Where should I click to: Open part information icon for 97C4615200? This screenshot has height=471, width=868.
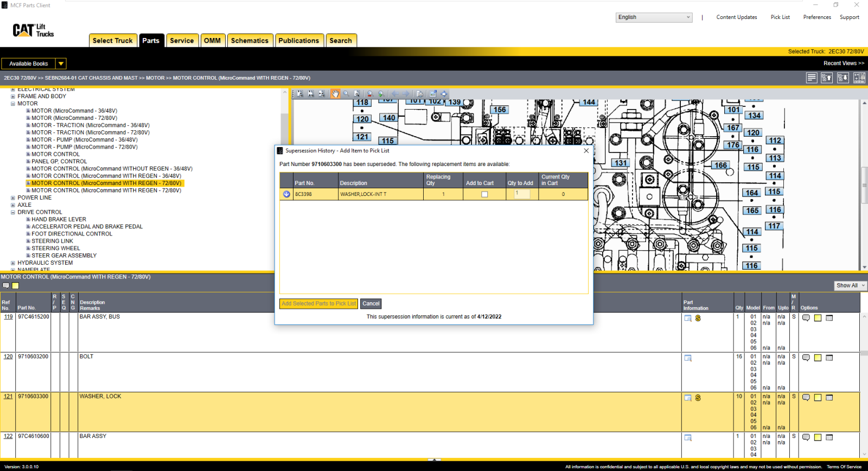coord(688,318)
